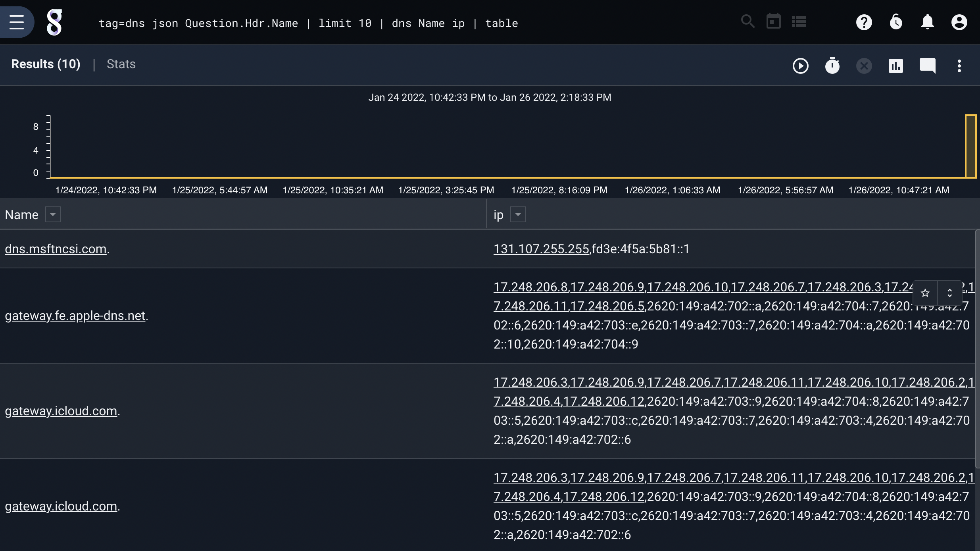Open the ip column dropdown
The image size is (980, 551).
[x=518, y=214]
